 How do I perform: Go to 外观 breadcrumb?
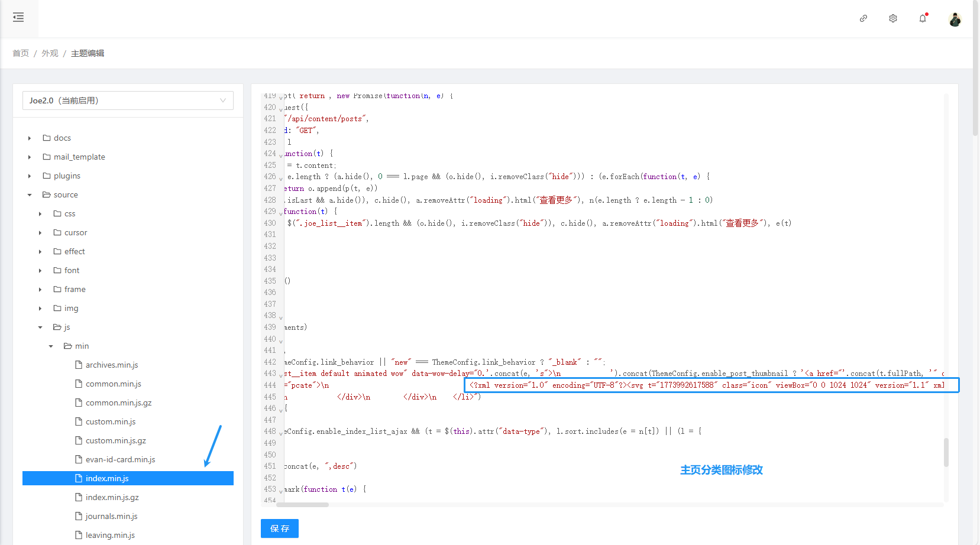coord(50,53)
